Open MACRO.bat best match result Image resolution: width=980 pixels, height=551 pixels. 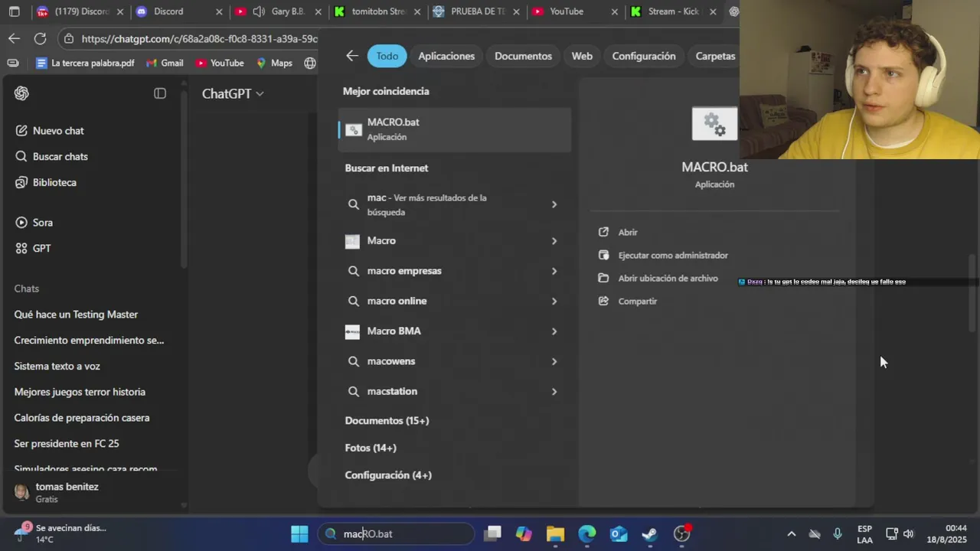(x=455, y=129)
